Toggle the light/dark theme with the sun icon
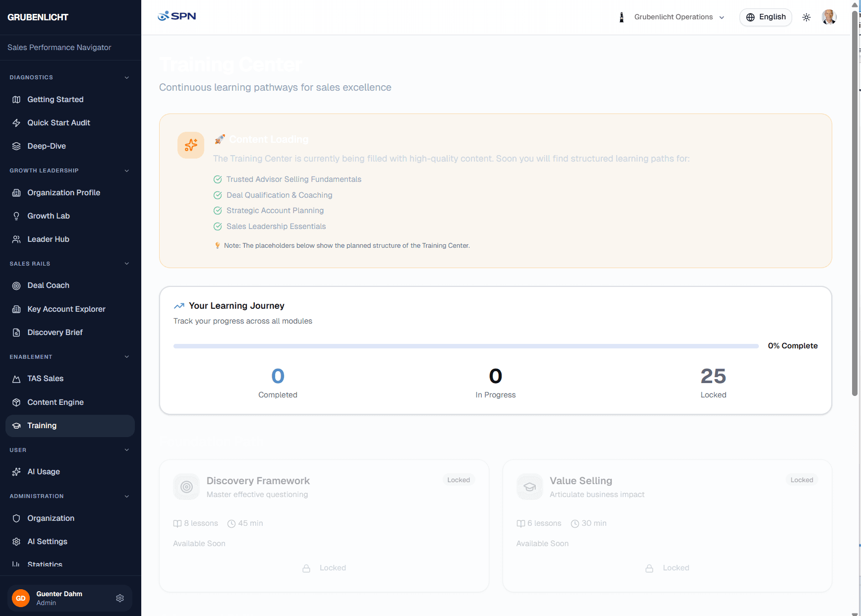Image resolution: width=861 pixels, height=616 pixels. (x=806, y=17)
